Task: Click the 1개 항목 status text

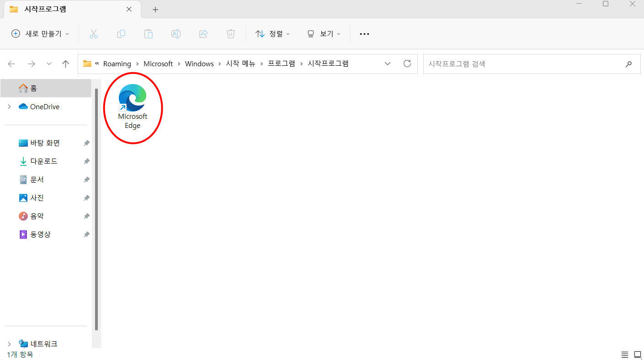Action: coord(20,355)
